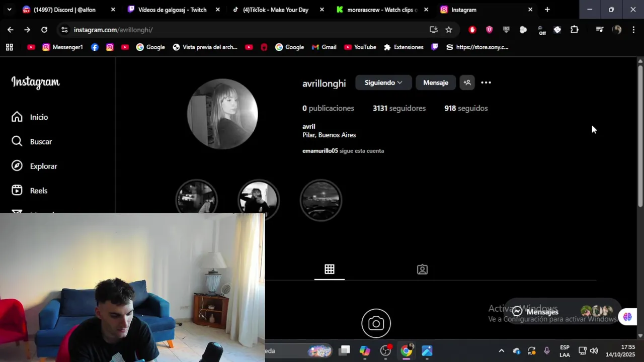This screenshot has width=644, height=362.
Task: Open the clock showing 17:55
Action: pos(621,351)
